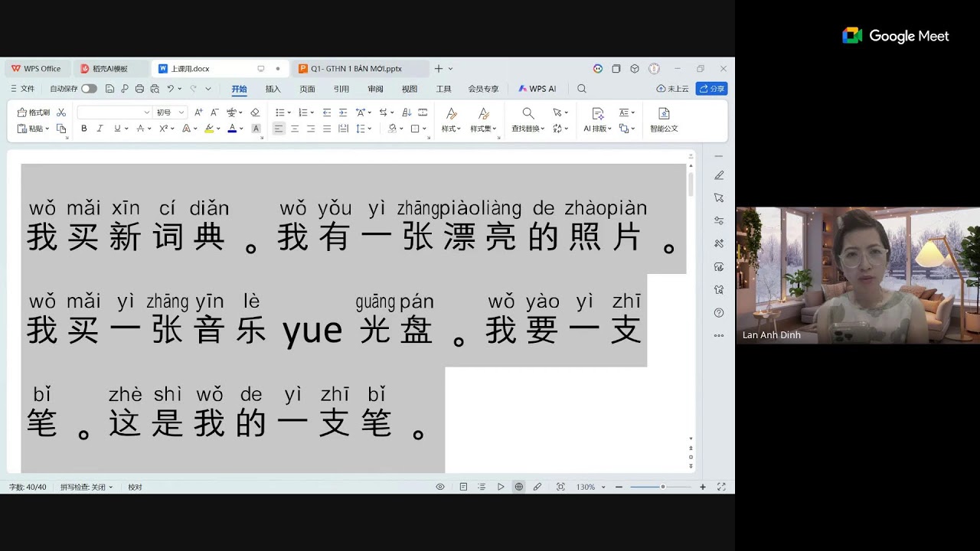
Task: Click the Decrease Font Size A- icon
Action: 214,112
